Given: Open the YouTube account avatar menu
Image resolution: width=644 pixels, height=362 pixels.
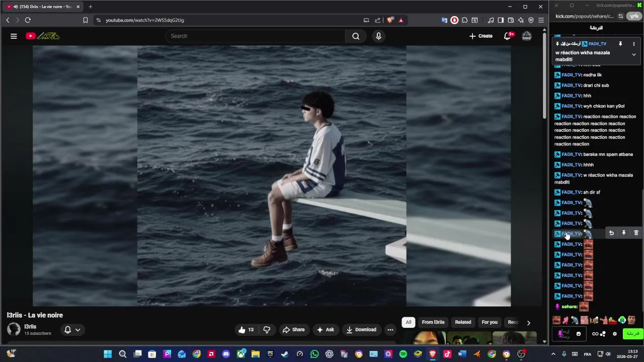Looking at the screenshot, I should [527, 36].
